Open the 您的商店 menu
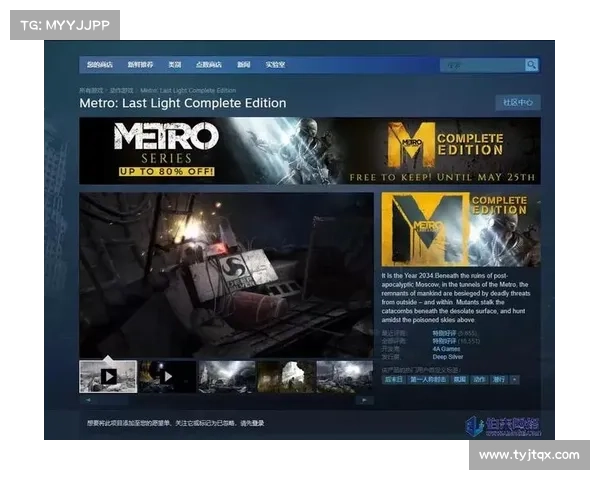The image size is (600, 480). [x=99, y=65]
